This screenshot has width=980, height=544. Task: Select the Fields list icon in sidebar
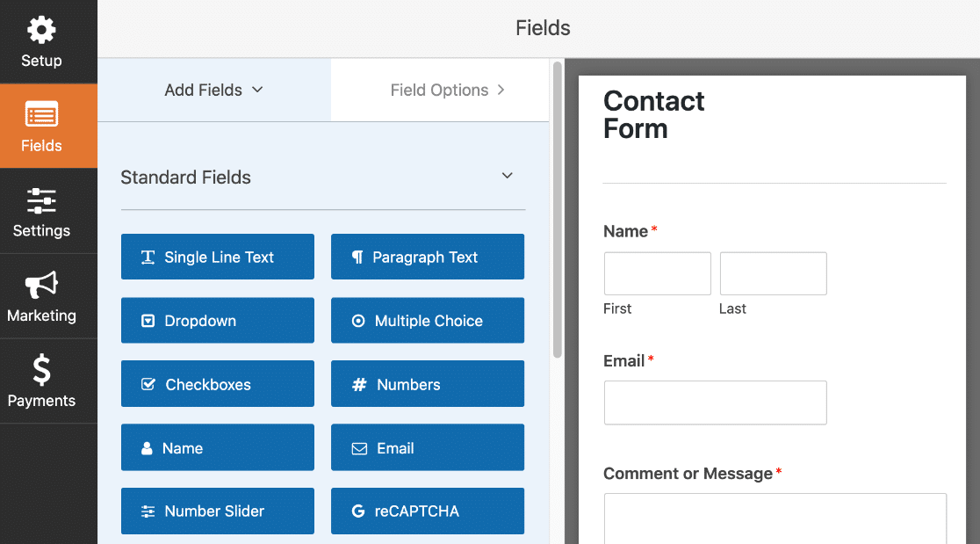pyautogui.click(x=41, y=115)
